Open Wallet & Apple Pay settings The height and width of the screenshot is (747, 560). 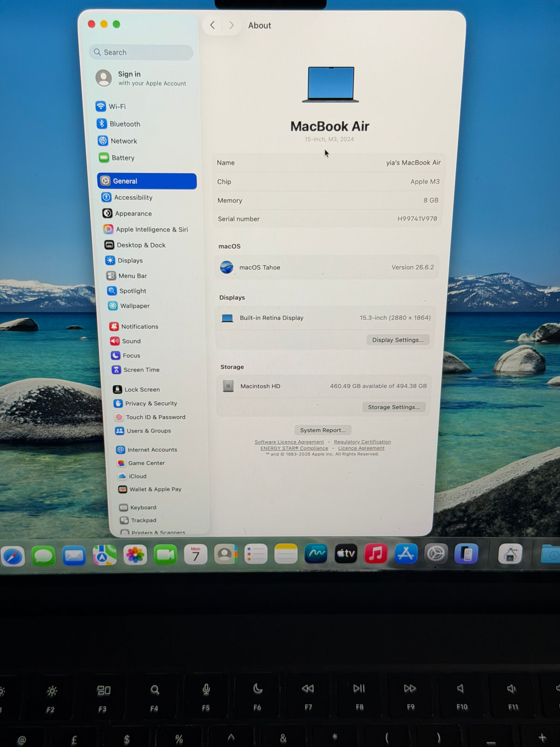(150, 489)
